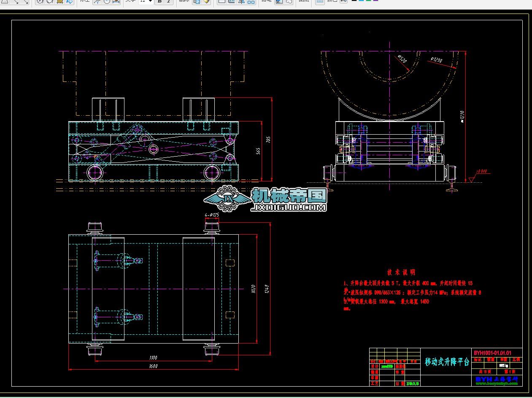
Task: Select the ø520 diameter label
Action: tap(401, 59)
